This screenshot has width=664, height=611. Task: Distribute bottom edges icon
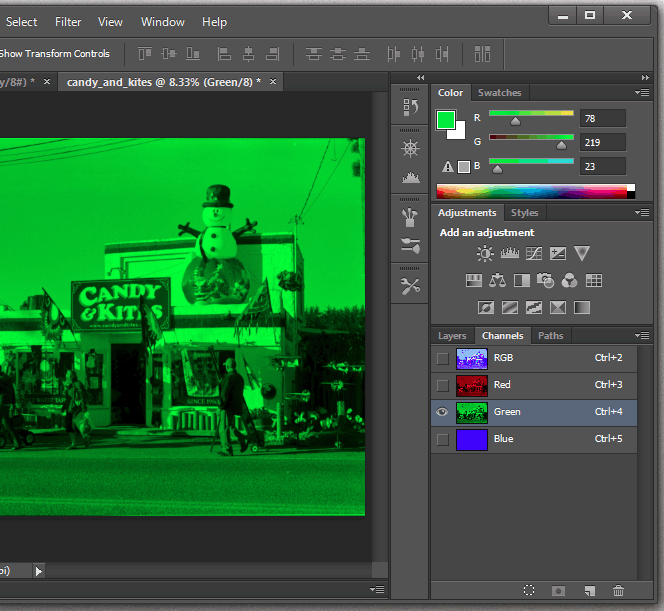click(x=362, y=54)
